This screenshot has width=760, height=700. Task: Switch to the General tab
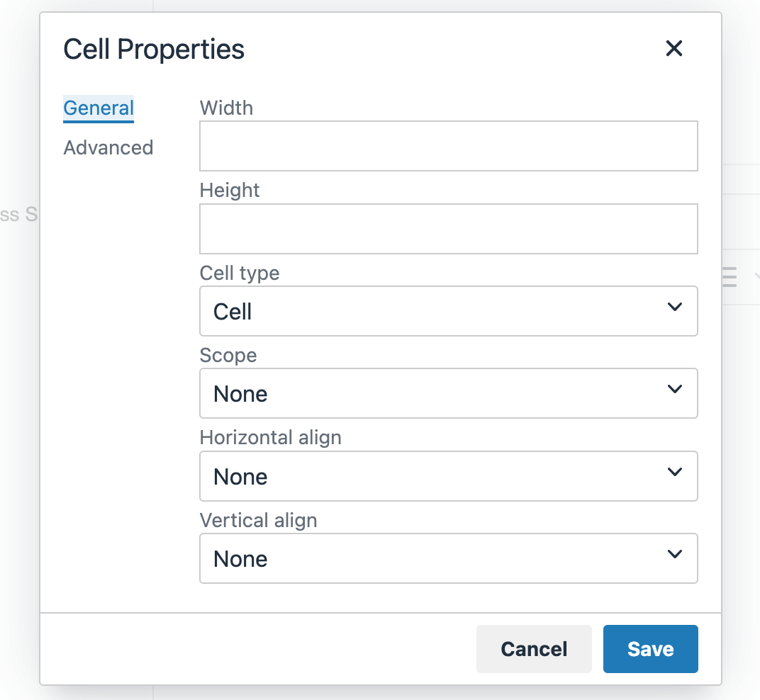(99, 108)
